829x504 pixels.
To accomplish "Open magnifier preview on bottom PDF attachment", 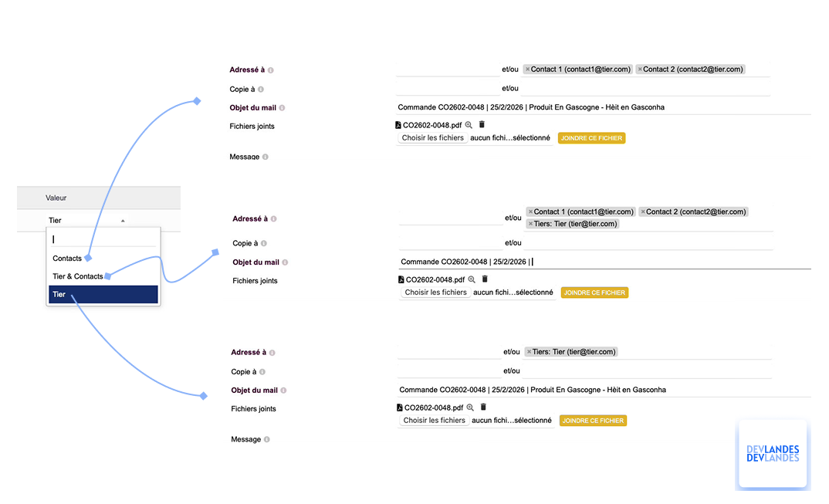I will 470,408.
